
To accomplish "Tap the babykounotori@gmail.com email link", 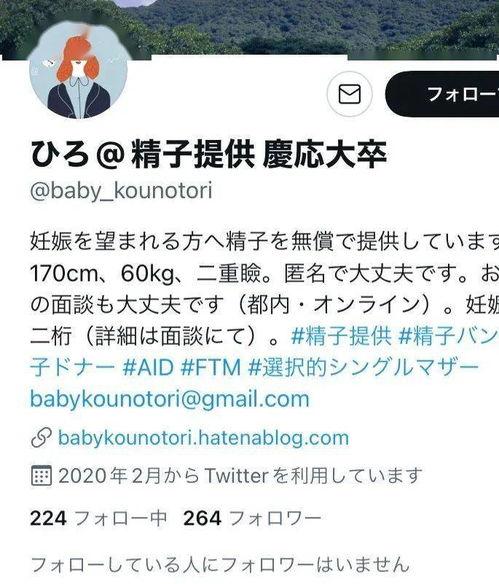I will (170, 399).
